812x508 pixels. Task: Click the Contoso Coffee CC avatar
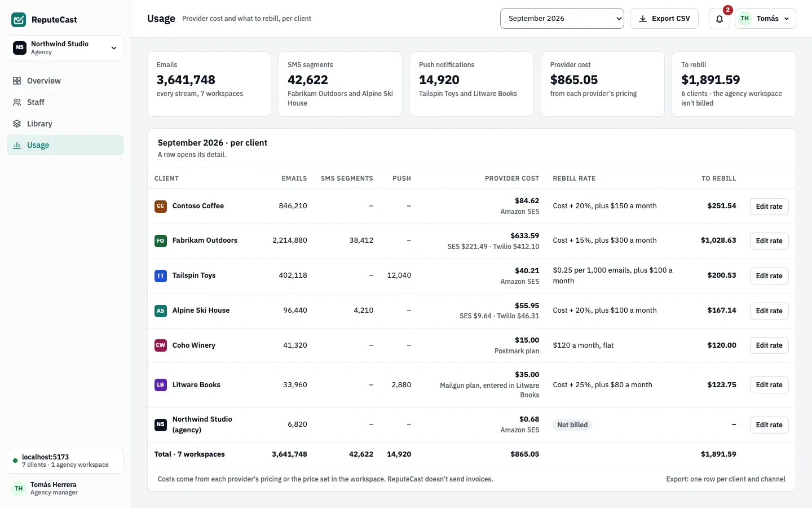pos(161,206)
